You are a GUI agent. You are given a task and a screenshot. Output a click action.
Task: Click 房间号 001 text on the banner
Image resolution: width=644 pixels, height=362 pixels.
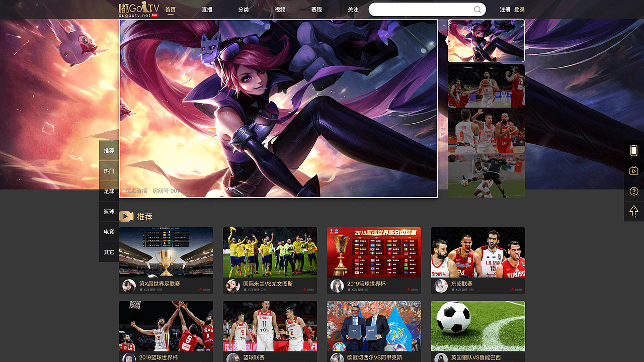coord(166,191)
